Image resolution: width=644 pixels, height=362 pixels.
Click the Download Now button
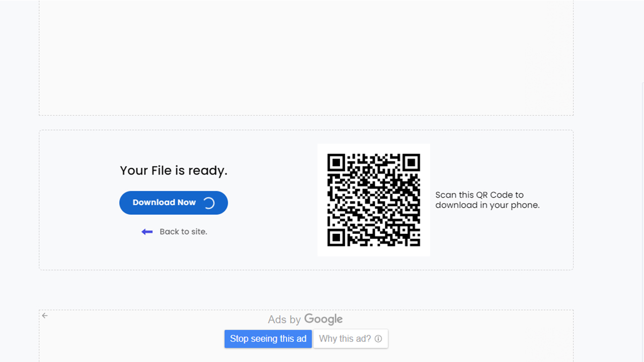coord(174,203)
